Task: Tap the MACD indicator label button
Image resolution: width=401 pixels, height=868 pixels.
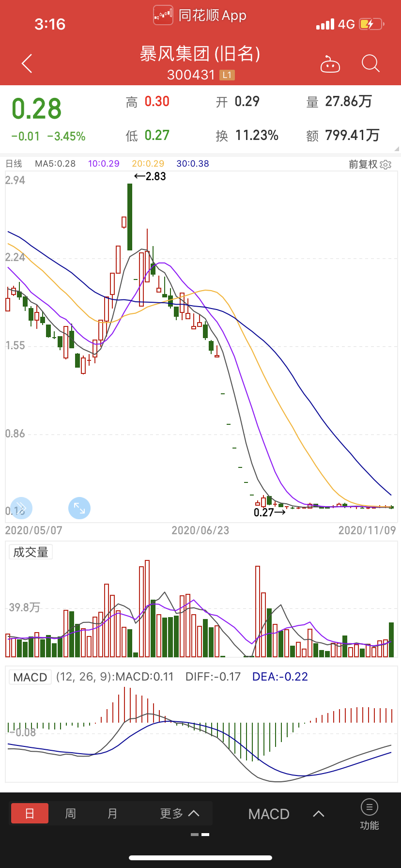Action: point(30,677)
